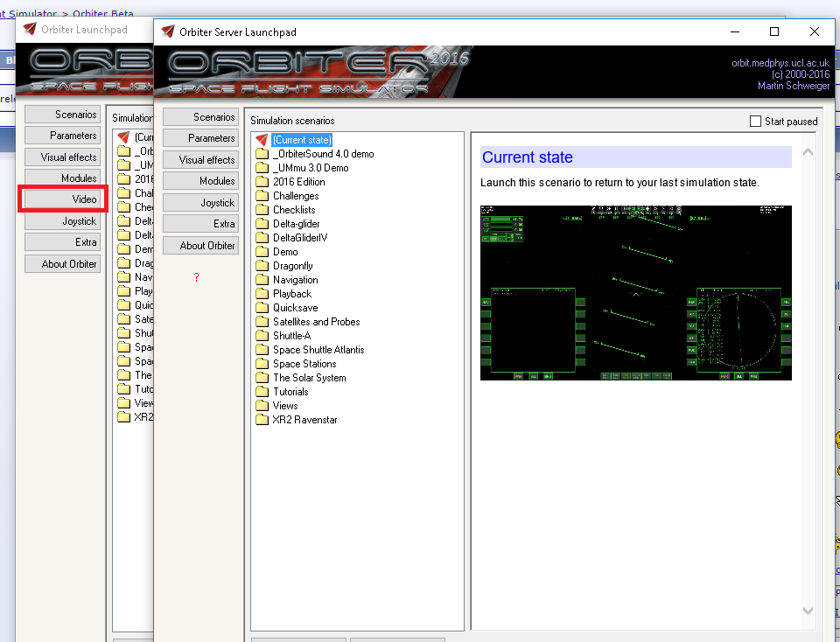The height and width of the screenshot is (642, 840).
Task: Click the Checklists folder icon
Action: click(262, 210)
